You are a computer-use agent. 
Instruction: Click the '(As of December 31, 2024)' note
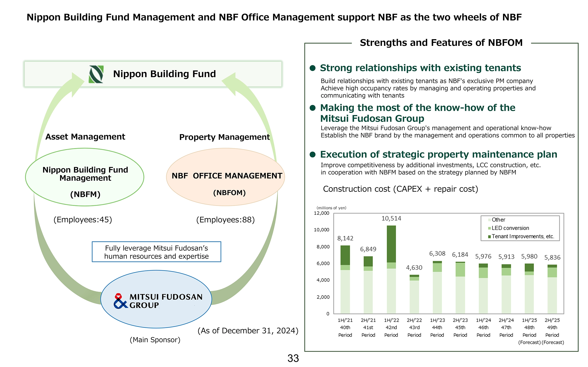point(248,331)
